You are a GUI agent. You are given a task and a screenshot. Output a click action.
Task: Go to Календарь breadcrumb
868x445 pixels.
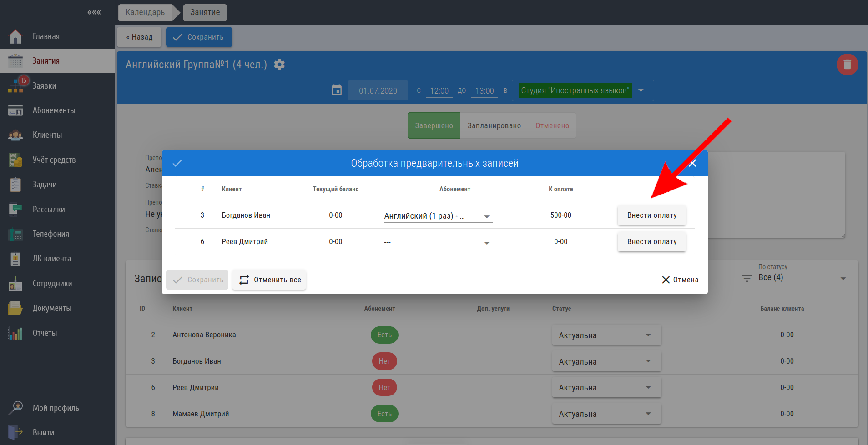pos(145,12)
